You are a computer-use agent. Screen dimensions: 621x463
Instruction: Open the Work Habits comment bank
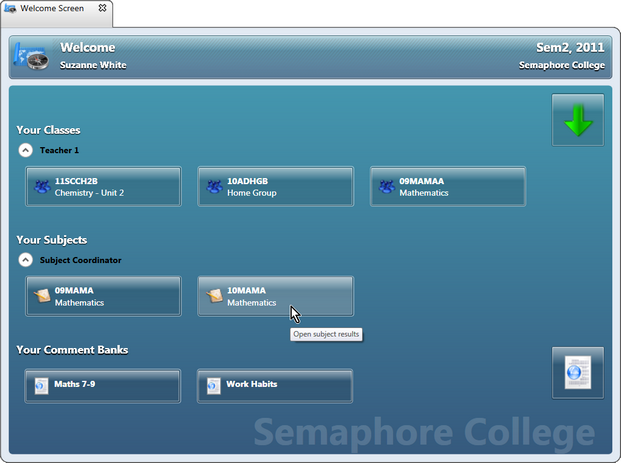click(x=275, y=386)
